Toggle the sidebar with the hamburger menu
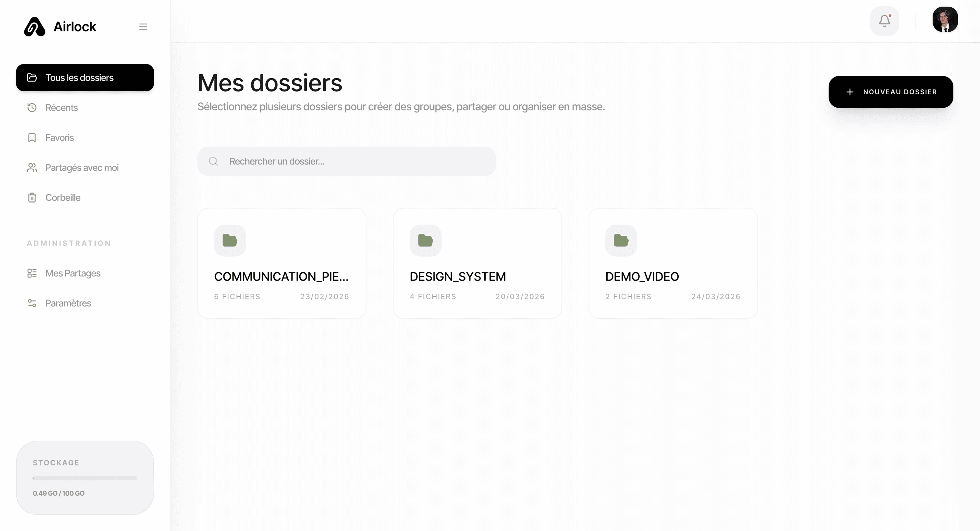This screenshot has height=531, width=980. (x=143, y=27)
